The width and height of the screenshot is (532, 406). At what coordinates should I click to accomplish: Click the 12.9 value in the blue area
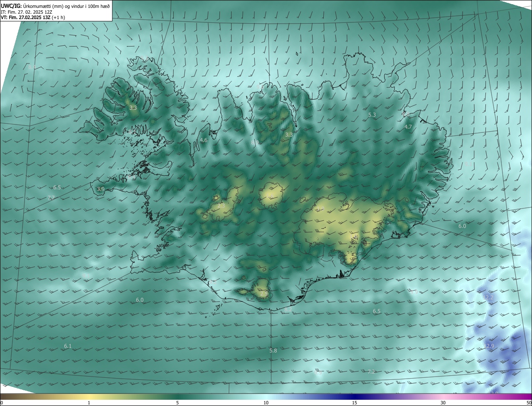coord(489,346)
